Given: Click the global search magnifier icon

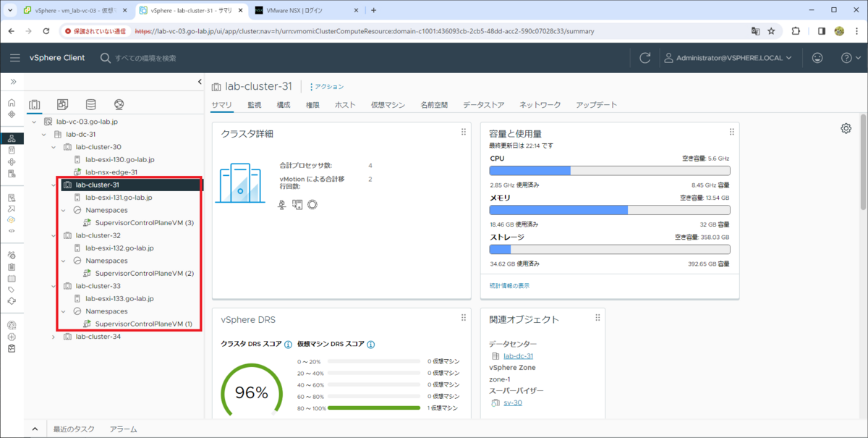Looking at the screenshot, I should (106, 58).
